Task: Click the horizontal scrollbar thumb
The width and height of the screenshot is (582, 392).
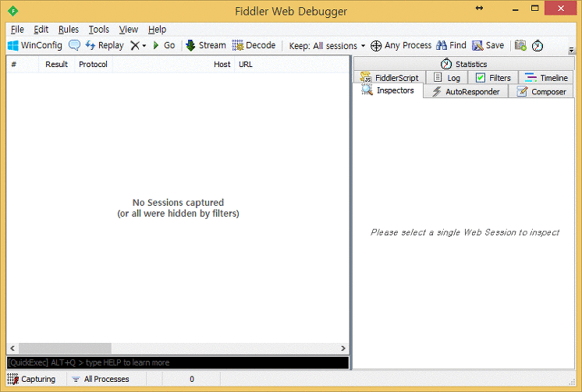Action: tap(65, 348)
